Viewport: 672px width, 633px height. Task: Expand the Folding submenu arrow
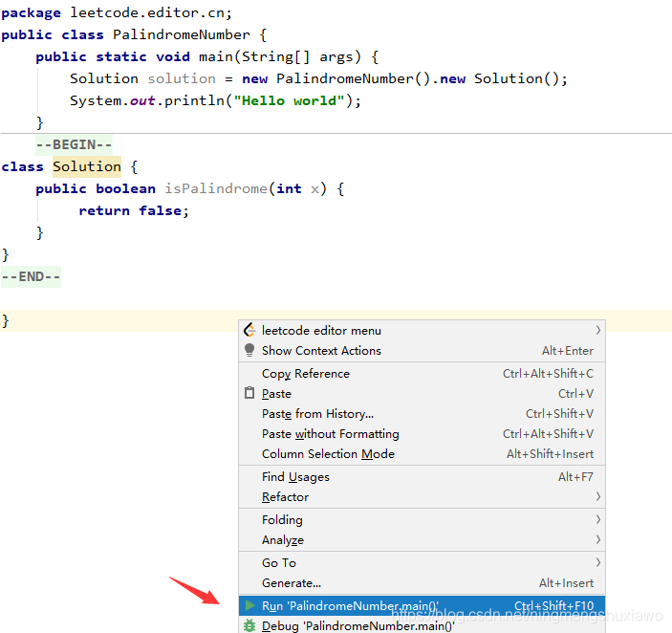click(x=598, y=520)
